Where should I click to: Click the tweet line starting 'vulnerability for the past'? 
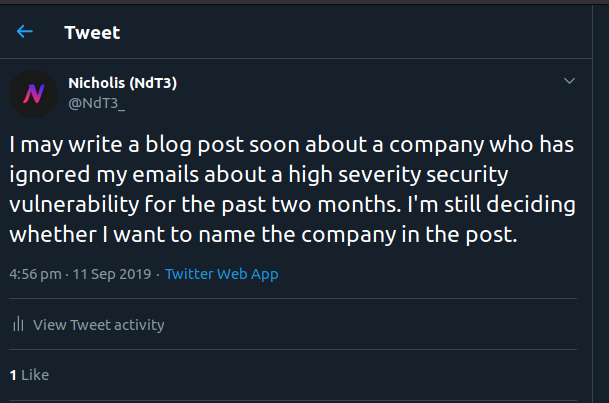click(292, 205)
